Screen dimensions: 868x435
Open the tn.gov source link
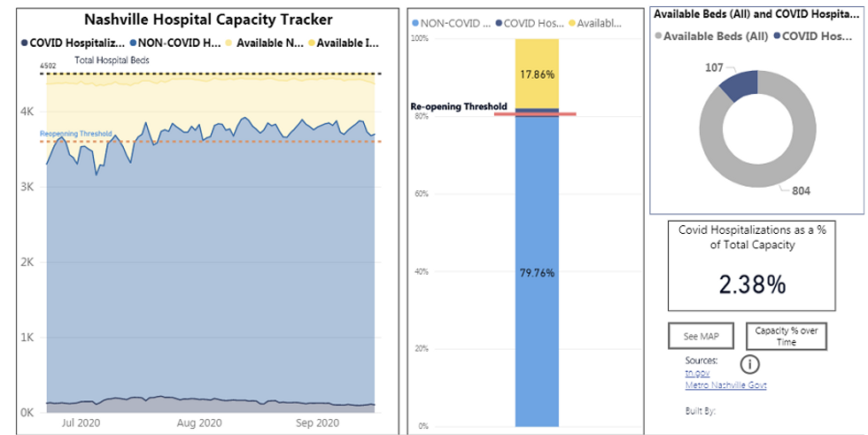point(697,373)
